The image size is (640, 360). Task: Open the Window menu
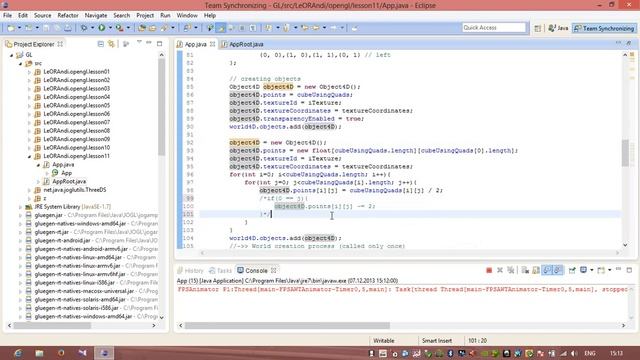tap(187, 15)
